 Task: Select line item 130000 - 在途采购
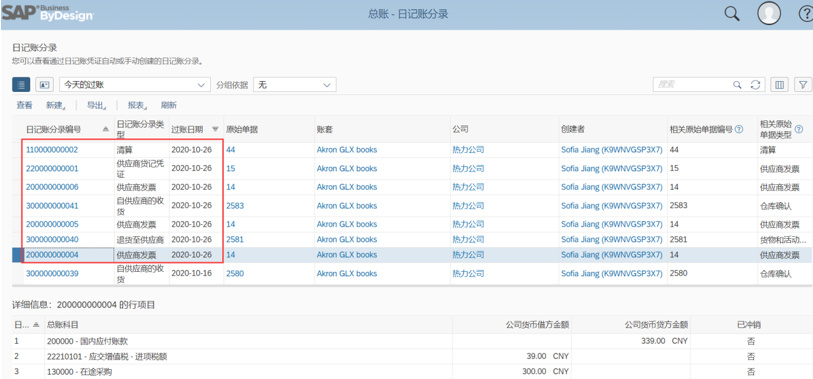pos(79,372)
